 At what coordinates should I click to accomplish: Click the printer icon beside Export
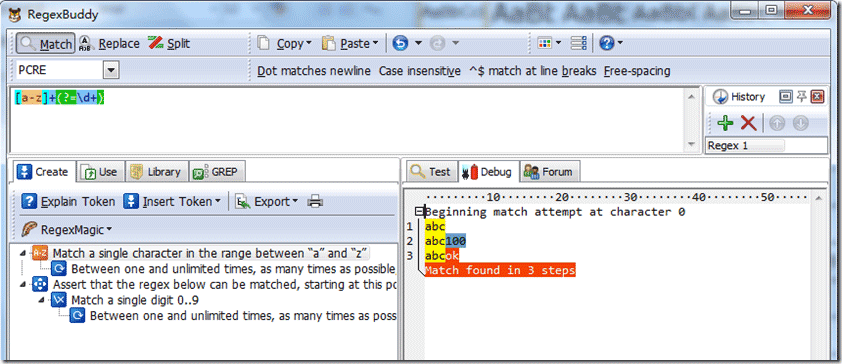(x=315, y=202)
